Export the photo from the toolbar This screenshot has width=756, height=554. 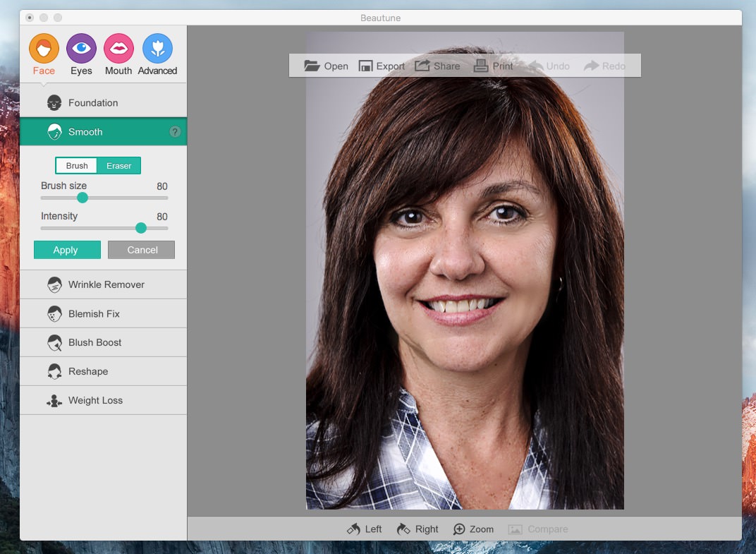click(365, 66)
